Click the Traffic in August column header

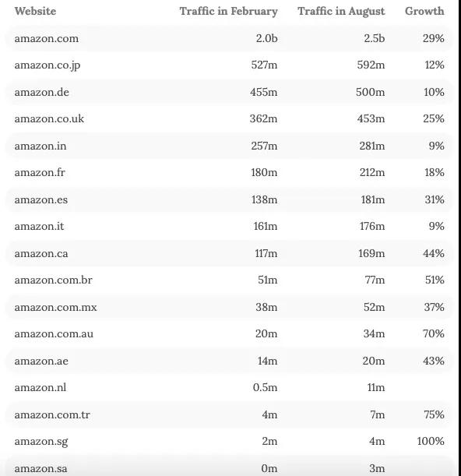[341, 11]
